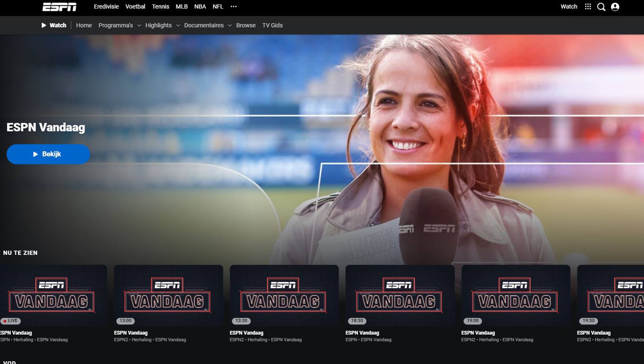Open the search magnifier icon
This screenshot has width=644, height=364.
click(x=601, y=7)
